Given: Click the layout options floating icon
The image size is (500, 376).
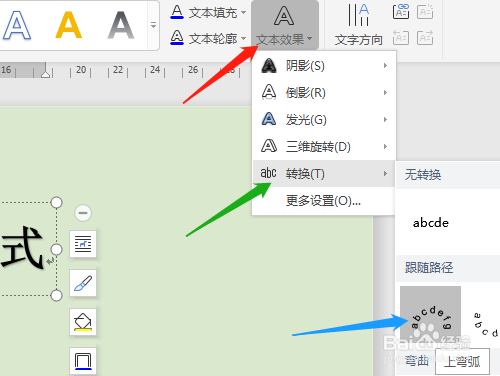Looking at the screenshot, I should (83, 244).
